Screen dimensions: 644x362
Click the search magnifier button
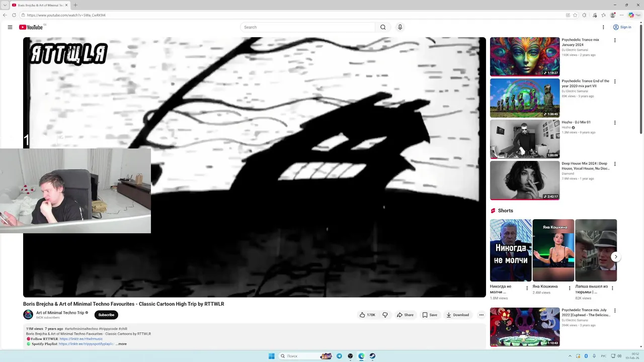383,27
